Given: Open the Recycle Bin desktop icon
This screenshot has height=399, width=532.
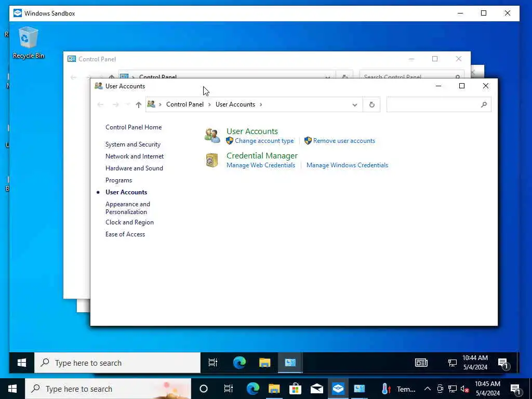Looking at the screenshot, I should tap(28, 43).
